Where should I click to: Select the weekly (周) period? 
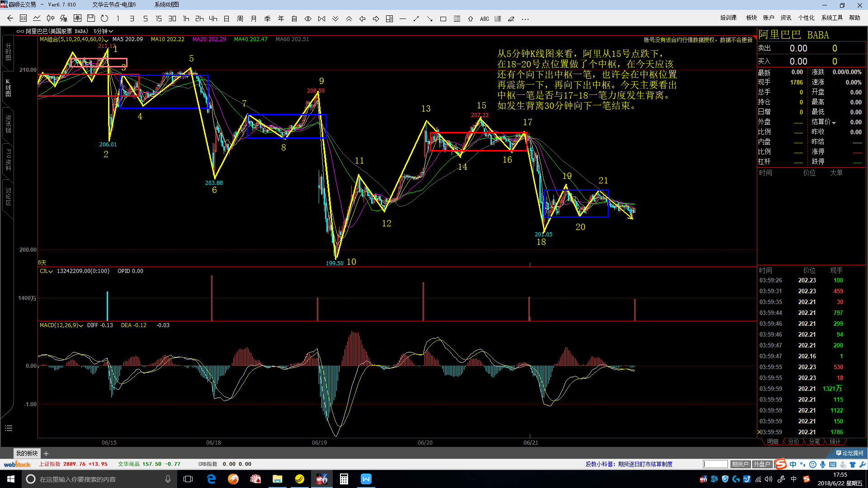pos(240,19)
